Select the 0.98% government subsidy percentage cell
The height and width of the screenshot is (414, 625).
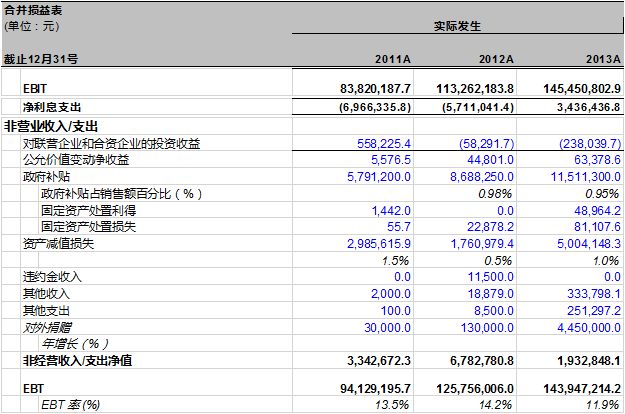495,193
